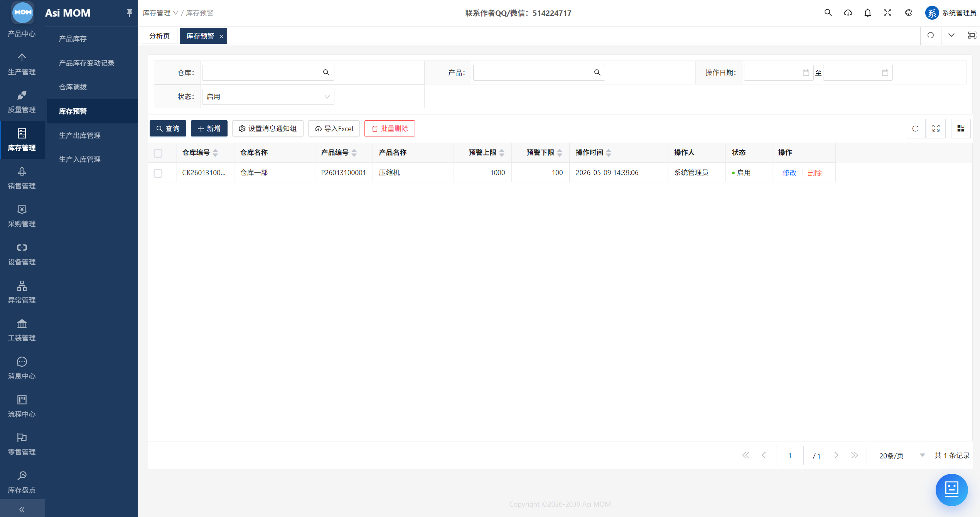This screenshot has width=980, height=517.
Task: Click the 仓库 filter input field
Action: 268,72
